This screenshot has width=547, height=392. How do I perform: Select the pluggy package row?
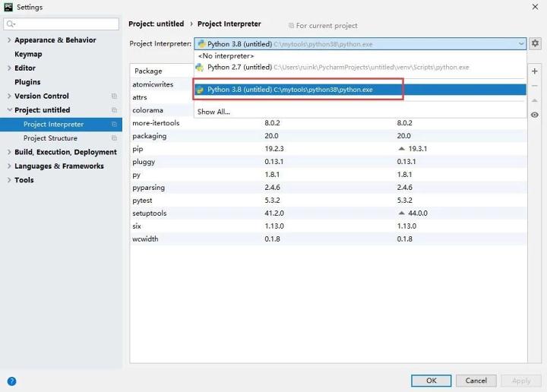(328, 162)
